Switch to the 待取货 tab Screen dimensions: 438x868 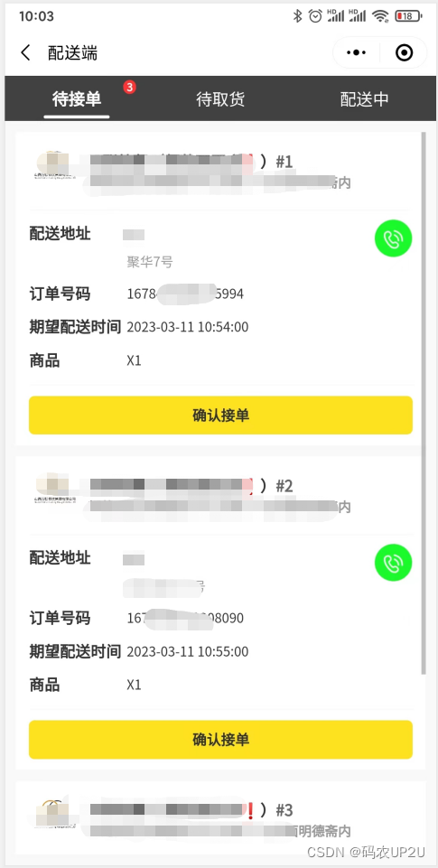point(220,99)
